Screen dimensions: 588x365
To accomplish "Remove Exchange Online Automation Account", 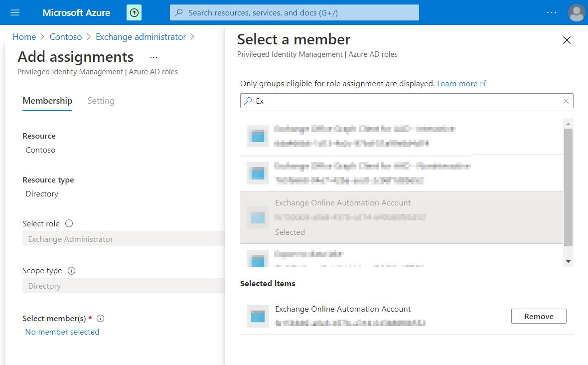I will [539, 316].
